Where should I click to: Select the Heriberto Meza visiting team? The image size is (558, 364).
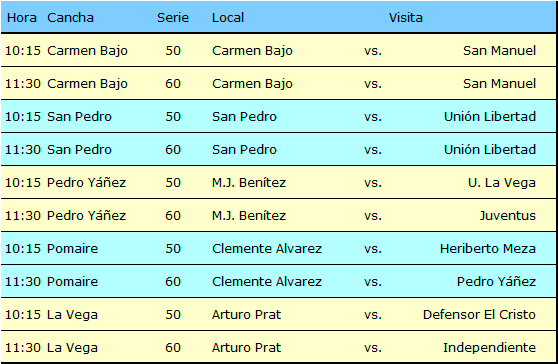tap(488, 248)
